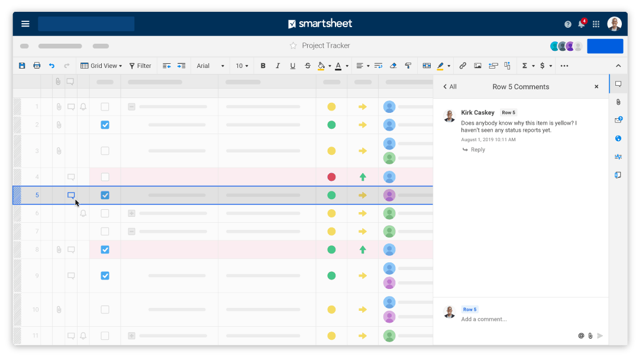Toggle bold text formatting

(263, 66)
